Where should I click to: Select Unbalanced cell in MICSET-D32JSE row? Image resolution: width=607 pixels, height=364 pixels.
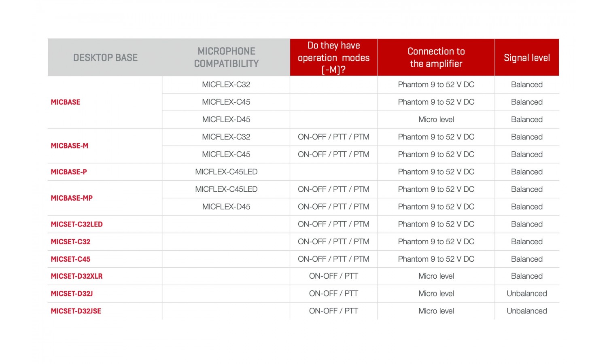pyautogui.click(x=527, y=311)
